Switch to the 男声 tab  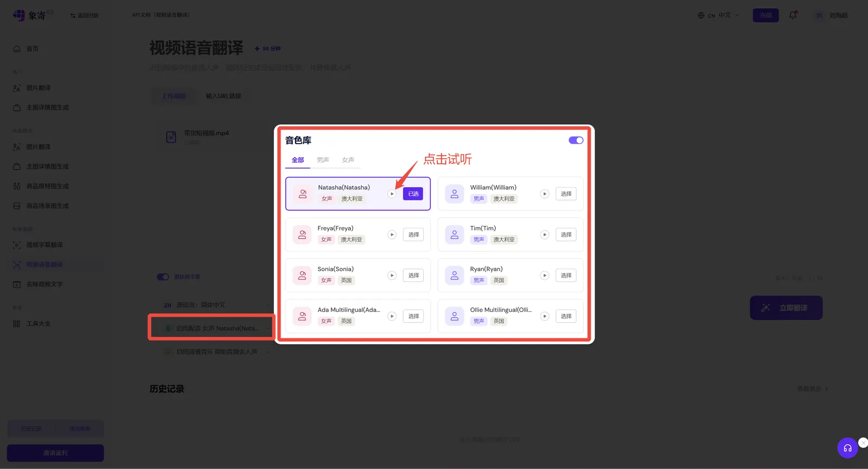[323, 160]
